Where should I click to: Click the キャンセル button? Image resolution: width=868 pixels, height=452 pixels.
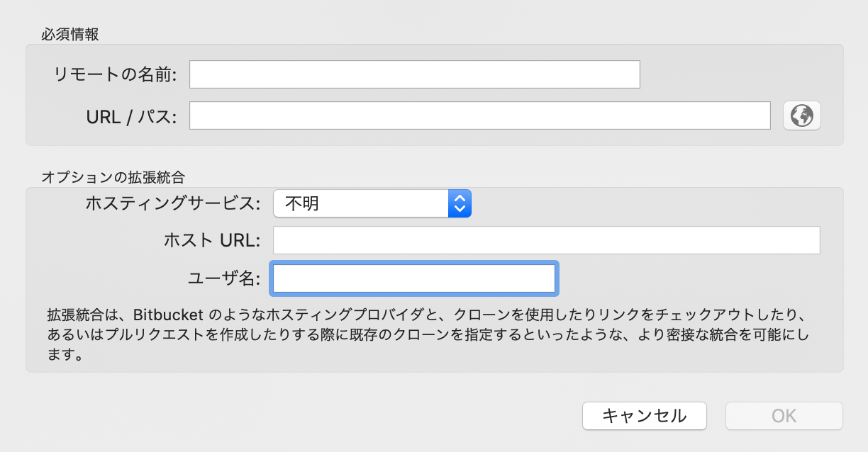(x=645, y=416)
